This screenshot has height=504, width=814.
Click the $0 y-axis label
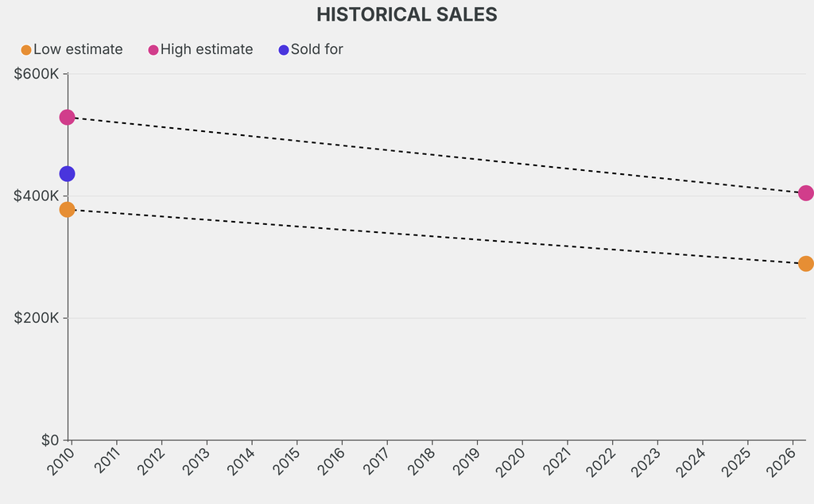point(48,440)
